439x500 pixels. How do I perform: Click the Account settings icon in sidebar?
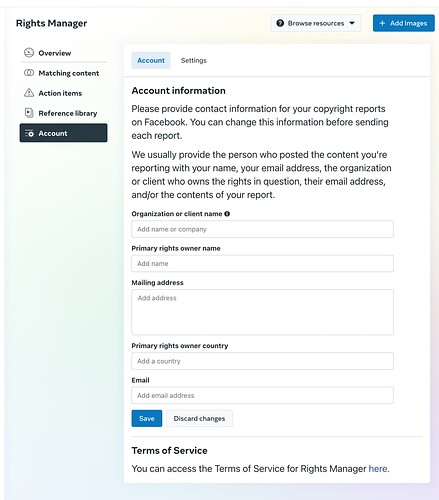pos(29,133)
